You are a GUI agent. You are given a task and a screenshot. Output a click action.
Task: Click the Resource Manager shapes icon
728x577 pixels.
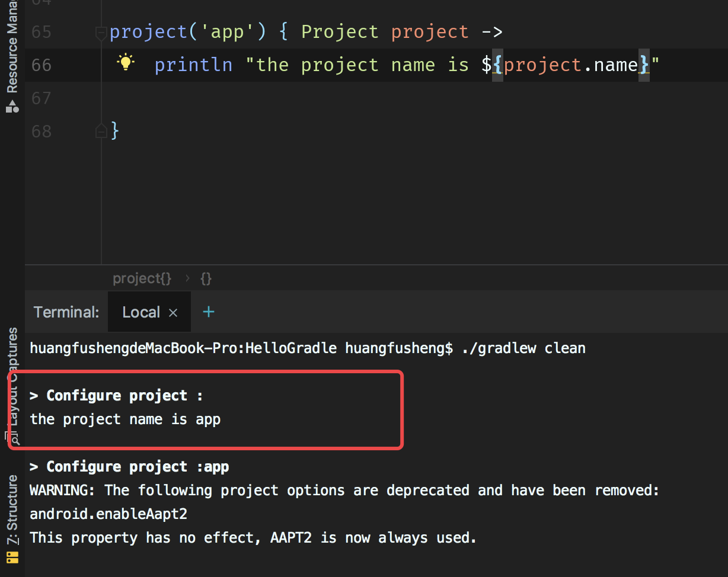point(12,107)
